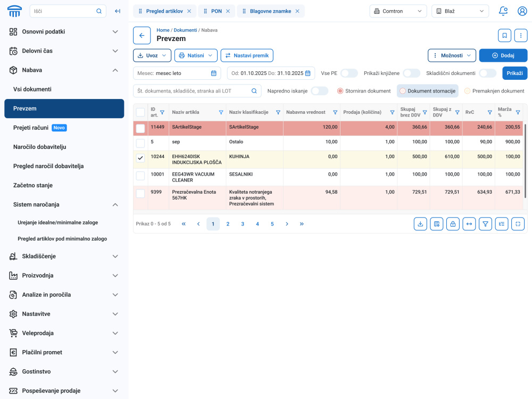Click the collapse fullscreen icon below table
This screenshot has height=399, width=532.
click(518, 224)
